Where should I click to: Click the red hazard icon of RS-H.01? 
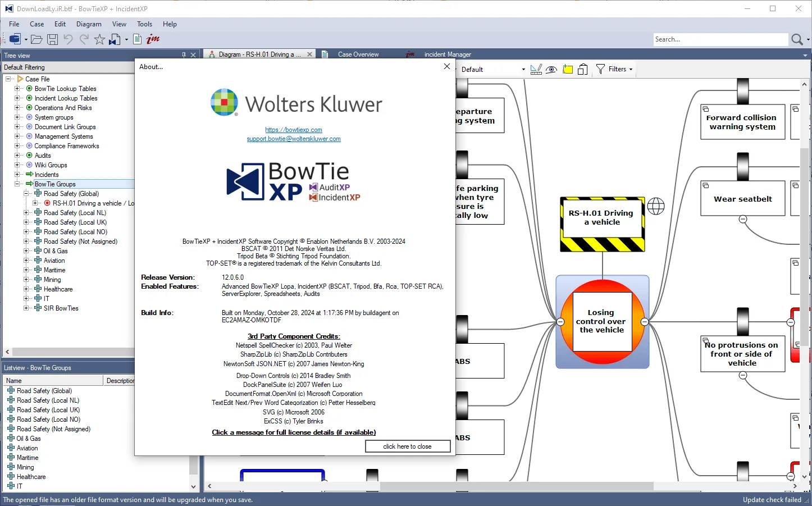[48, 203]
